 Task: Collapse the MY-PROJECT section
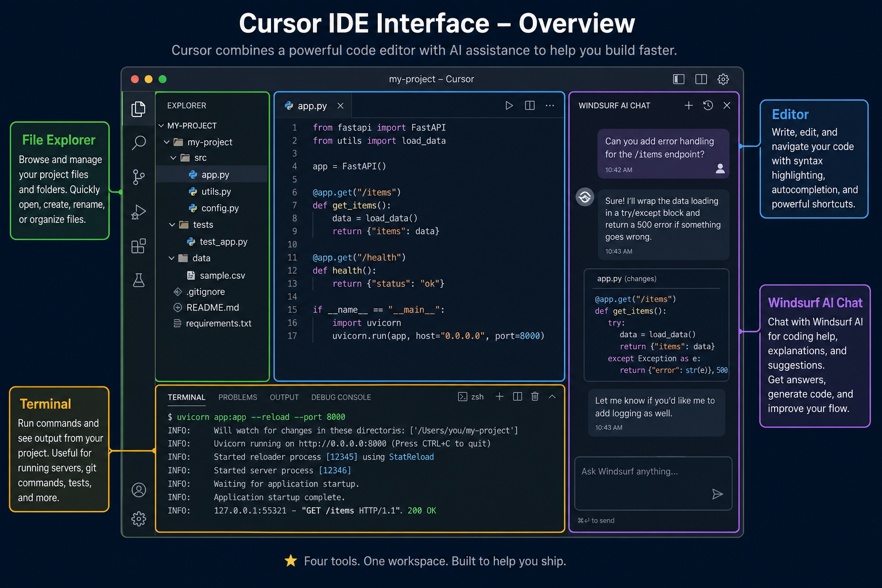click(x=161, y=126)
